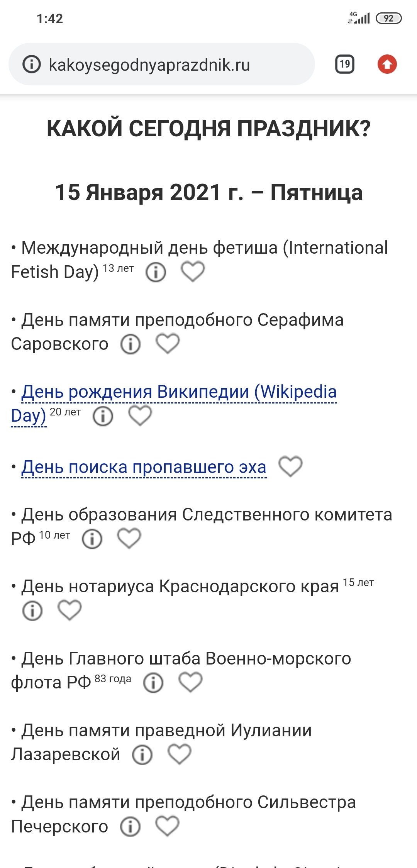417x868 pixels.
Task: Like День памяти Серафима Саровского
Action: 168,344
